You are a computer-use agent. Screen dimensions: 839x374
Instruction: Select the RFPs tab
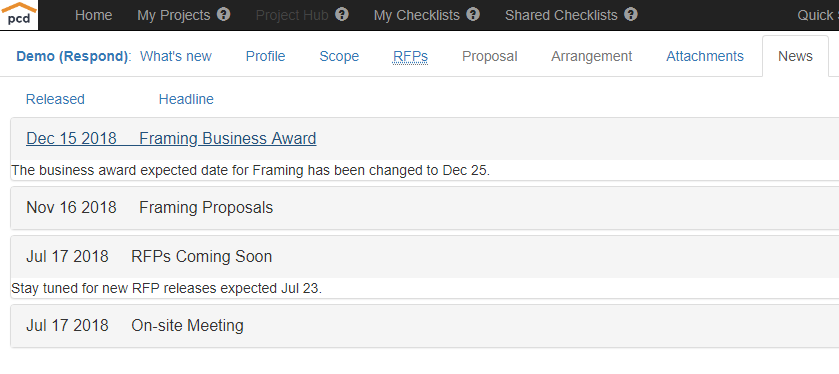click(x=410, y=56)
